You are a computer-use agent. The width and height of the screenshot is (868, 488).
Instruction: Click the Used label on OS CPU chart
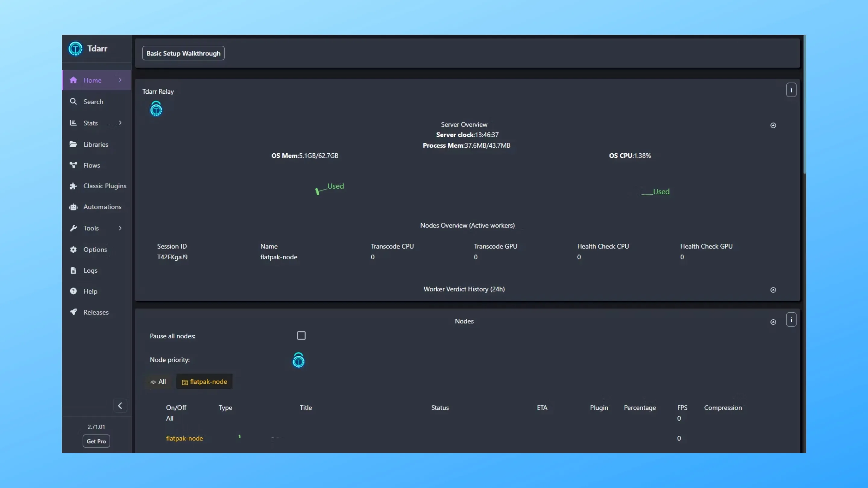(661, 192)
